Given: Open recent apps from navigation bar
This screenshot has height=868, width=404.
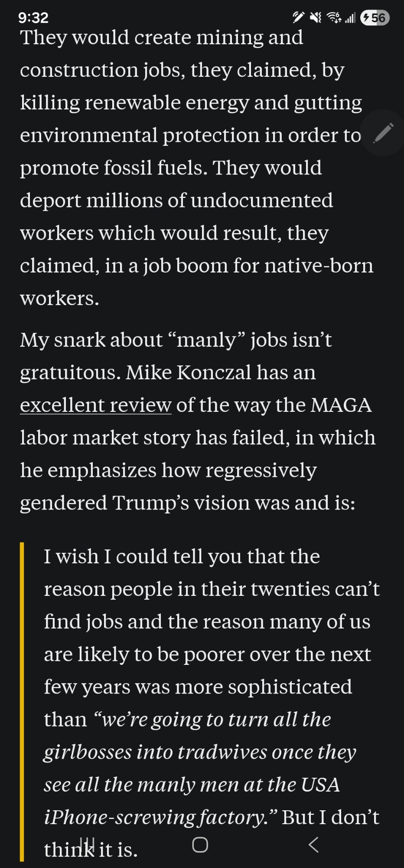Looking at the screenshot, I should [x=87, y=845].
